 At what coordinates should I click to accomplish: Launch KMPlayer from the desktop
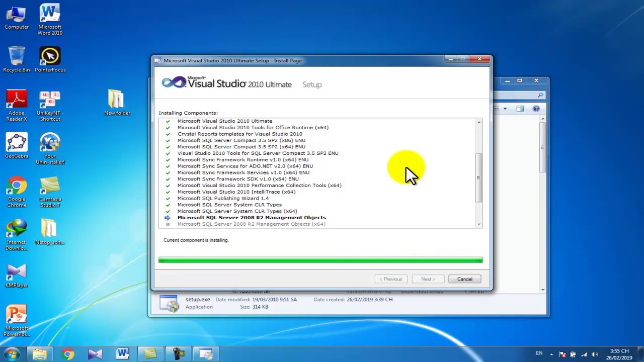[17, 275]
